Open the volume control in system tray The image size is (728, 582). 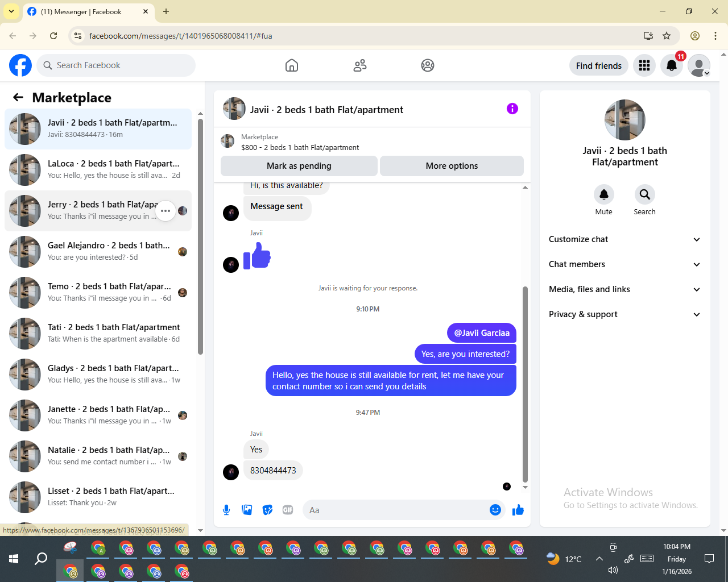point(613,570)
